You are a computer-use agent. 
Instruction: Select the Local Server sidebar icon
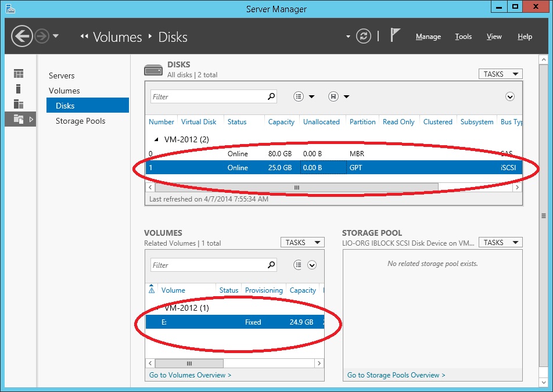point(19,89)
